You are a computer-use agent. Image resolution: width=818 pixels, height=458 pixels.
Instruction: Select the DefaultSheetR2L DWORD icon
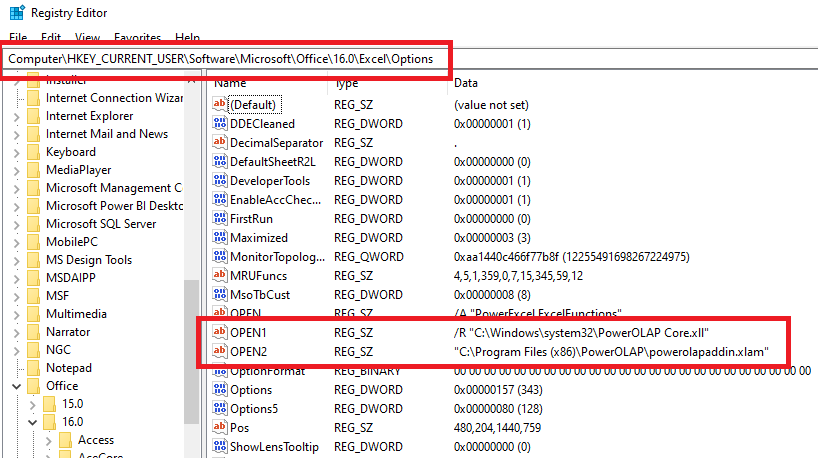[x=220, y=161]
